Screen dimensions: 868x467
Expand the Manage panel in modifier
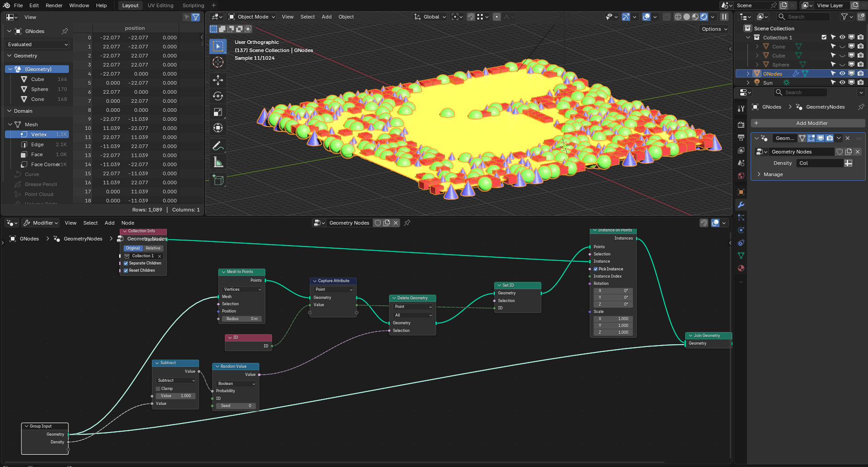(773, 174)
